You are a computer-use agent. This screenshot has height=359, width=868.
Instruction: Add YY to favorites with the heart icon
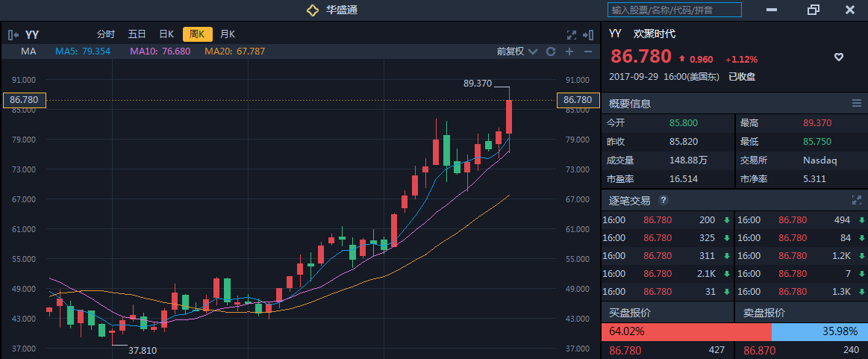coord(838,57)
